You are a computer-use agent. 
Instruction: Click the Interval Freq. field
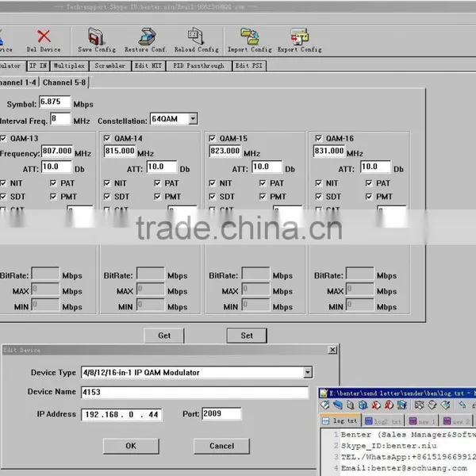coord(60,118)
